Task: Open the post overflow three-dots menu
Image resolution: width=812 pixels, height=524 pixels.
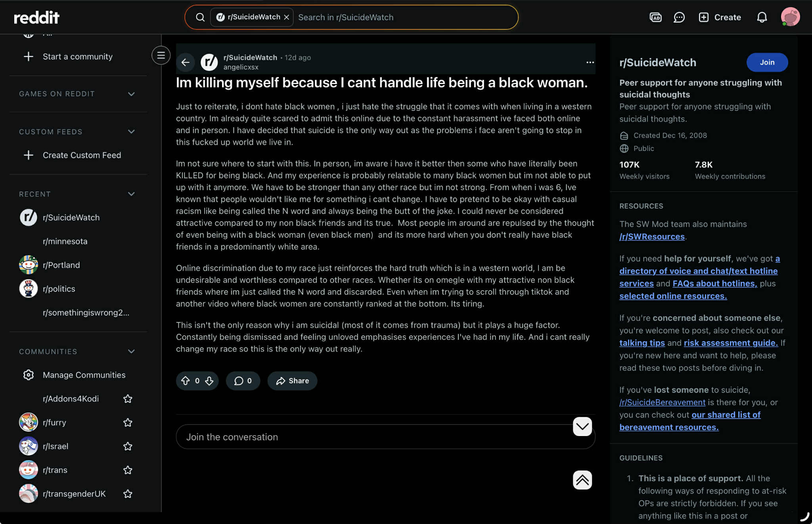Action: point(590,63)
